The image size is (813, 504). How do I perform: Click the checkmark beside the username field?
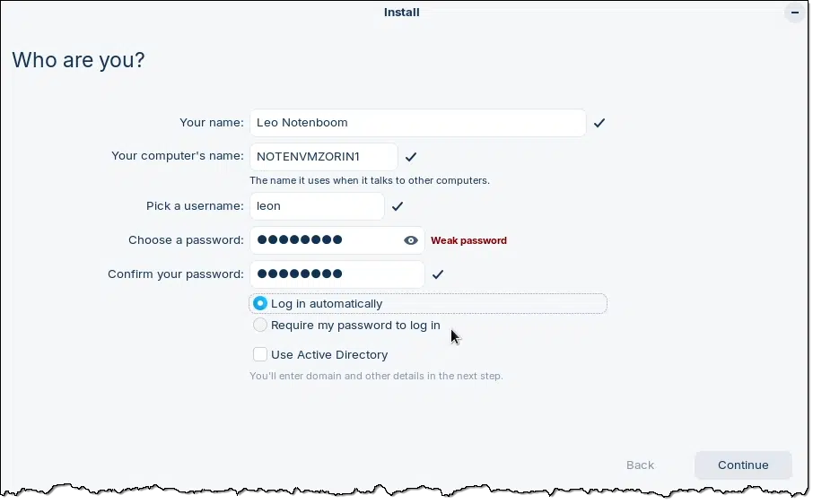coord(398,206)
